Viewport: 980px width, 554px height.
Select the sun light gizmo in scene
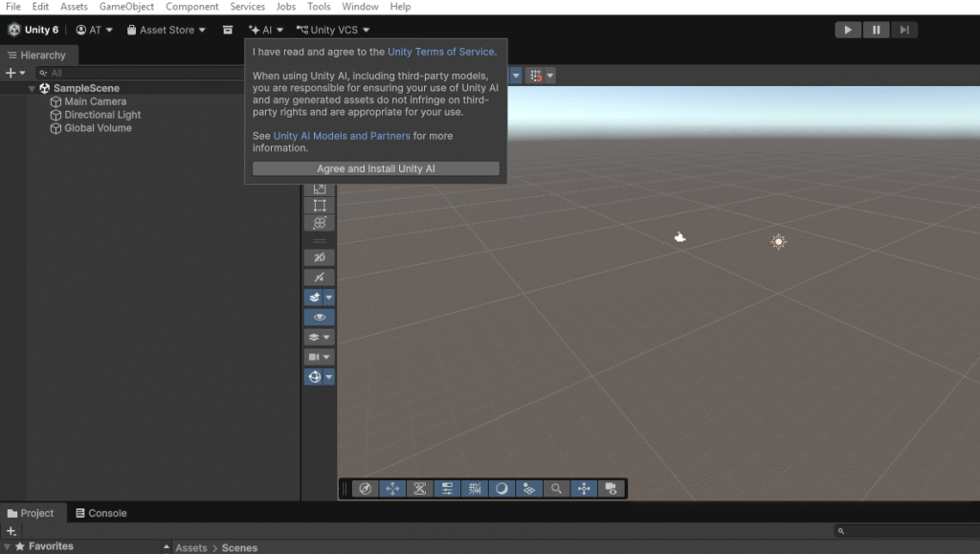778,242
